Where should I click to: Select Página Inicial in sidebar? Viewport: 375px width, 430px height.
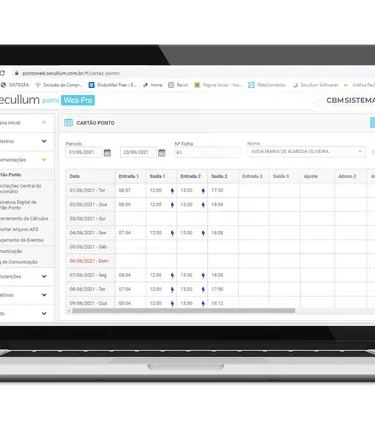point(10,123)
